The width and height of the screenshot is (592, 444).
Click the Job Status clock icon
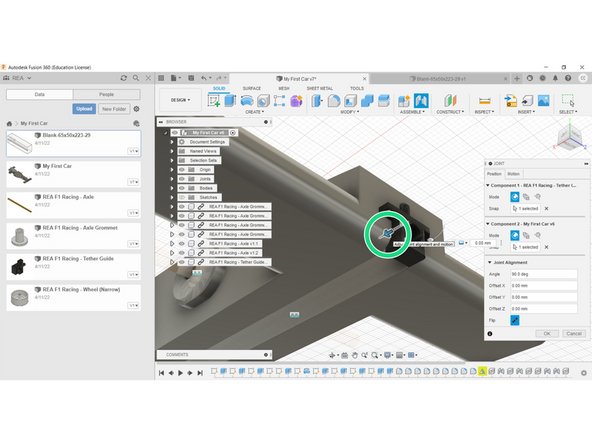543,78
